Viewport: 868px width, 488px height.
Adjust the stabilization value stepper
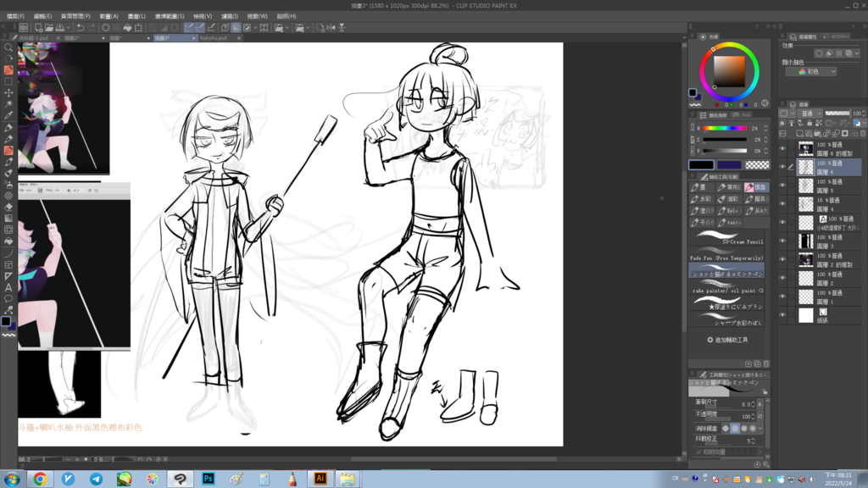click(753, 441)
